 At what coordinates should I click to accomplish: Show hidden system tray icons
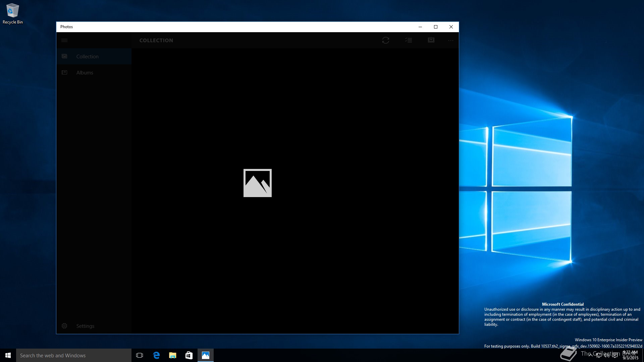pos(590,355)
